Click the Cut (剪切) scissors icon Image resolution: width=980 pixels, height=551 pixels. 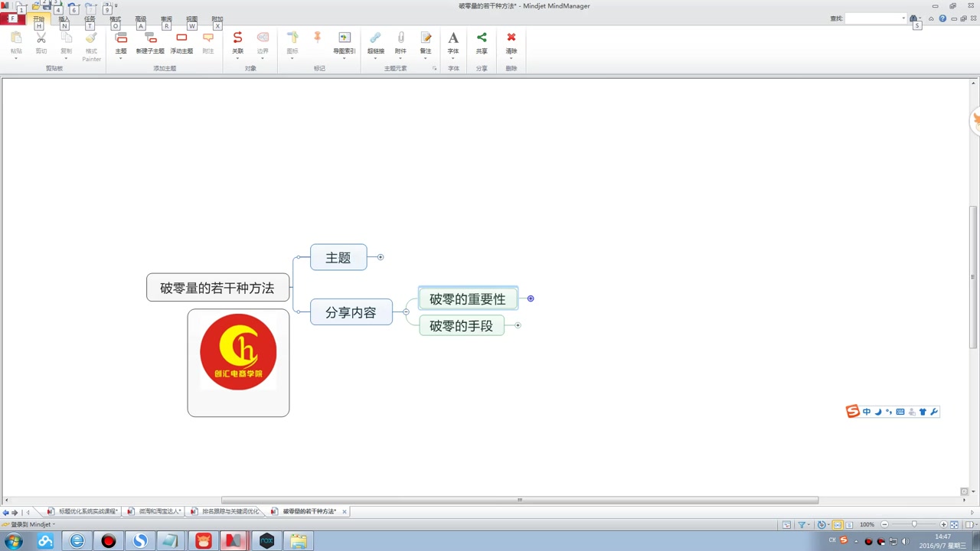click(x=41, y=37)
